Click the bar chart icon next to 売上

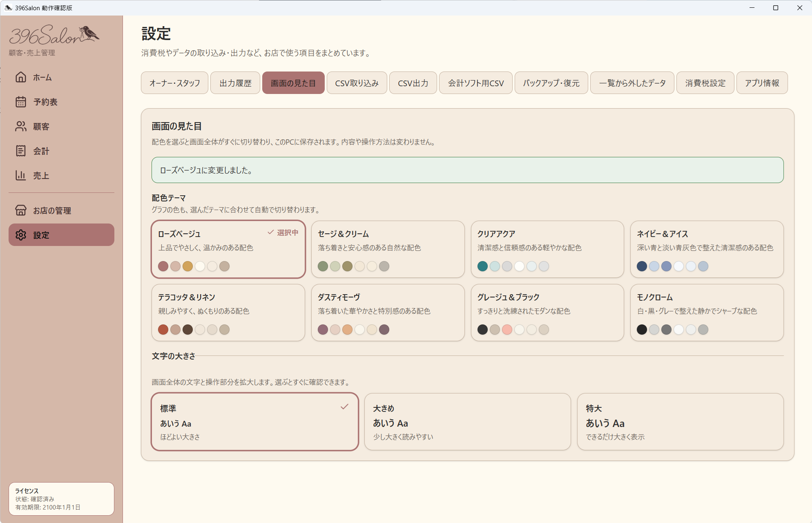(x=21, y=175)
